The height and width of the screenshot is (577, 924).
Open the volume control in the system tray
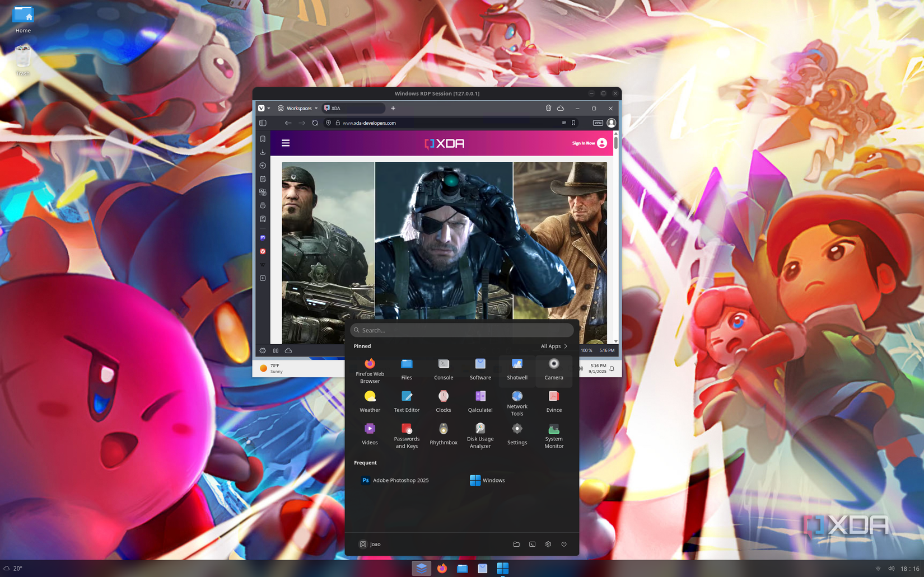[891, 569]
